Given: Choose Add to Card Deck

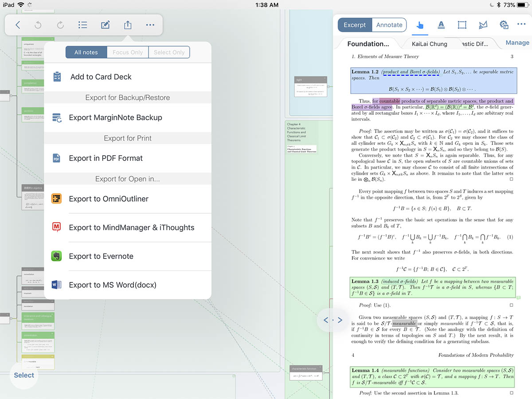Looking at the screenshot, I should coord(128,77).
